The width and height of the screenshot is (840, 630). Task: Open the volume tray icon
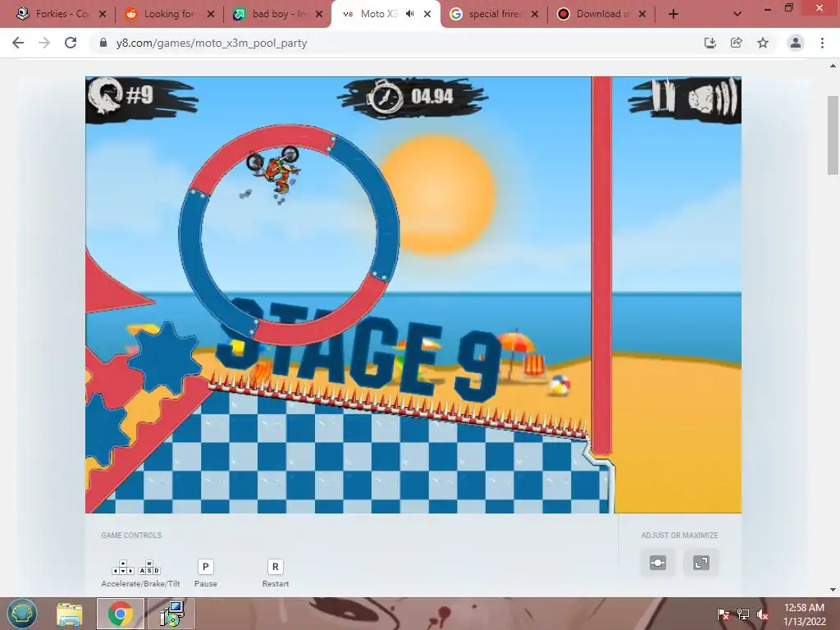(763, 614)
